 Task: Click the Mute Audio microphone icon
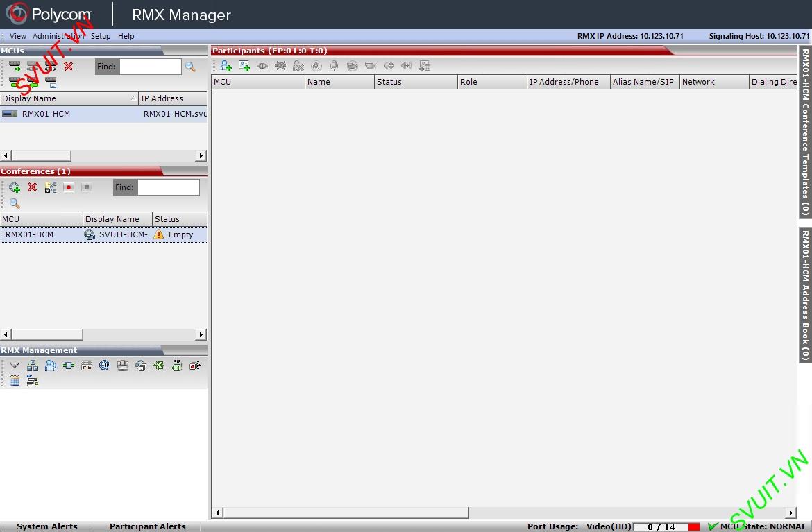pyautogui.click(x=316, y=66)
